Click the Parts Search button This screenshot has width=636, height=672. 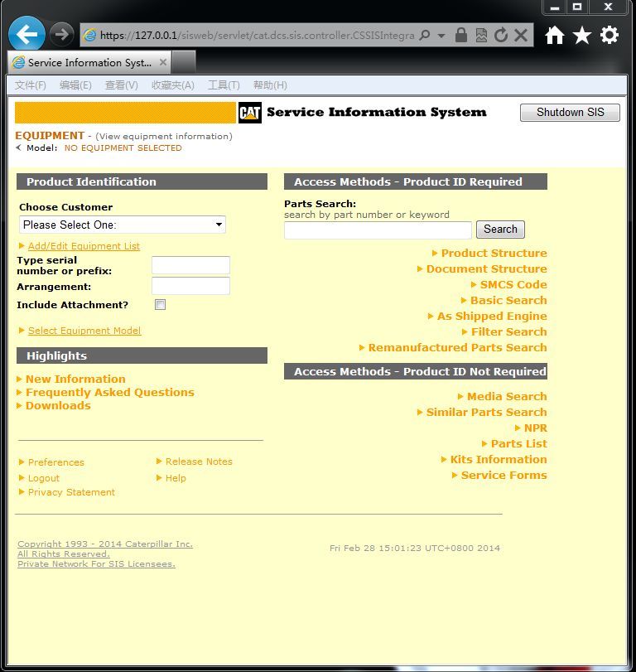click(500, 230)
